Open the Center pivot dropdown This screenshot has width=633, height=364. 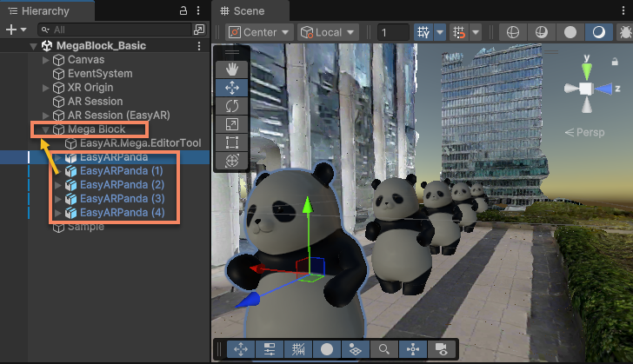(259, 32)
